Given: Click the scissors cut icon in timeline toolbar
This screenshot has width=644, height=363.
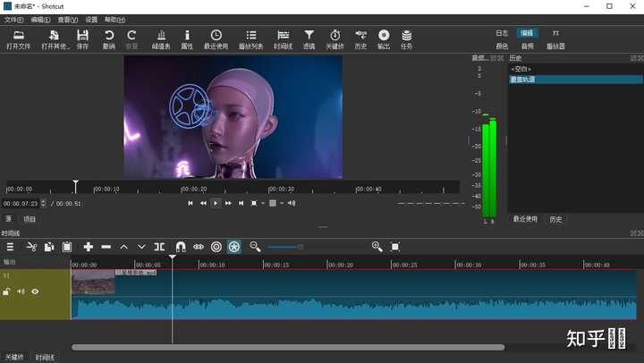Looking at the screenshot, I should pyautogui.click(x=31, y=247).
